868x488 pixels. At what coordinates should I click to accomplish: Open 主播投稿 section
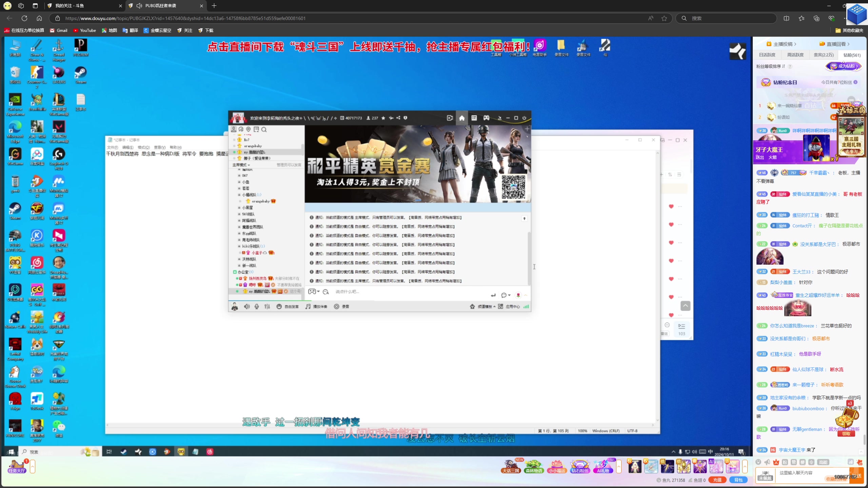click(x=781, y=44)
